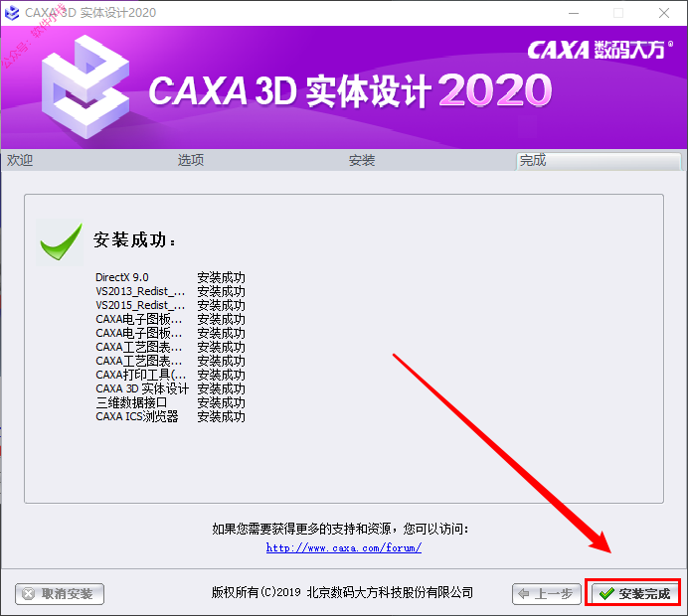Select the 欢迎 step tab

20,160
